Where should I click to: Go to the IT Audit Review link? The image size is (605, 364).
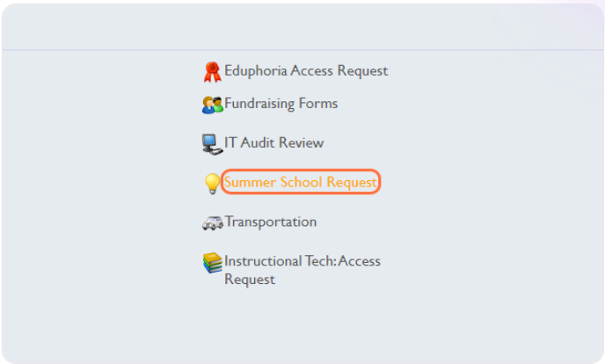[273, 142]
